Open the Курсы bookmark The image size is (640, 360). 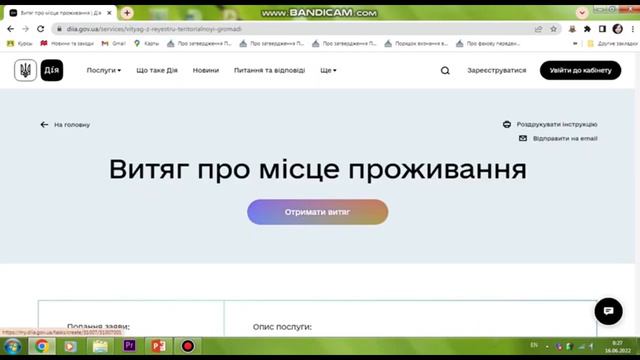[x=20, y=43]
